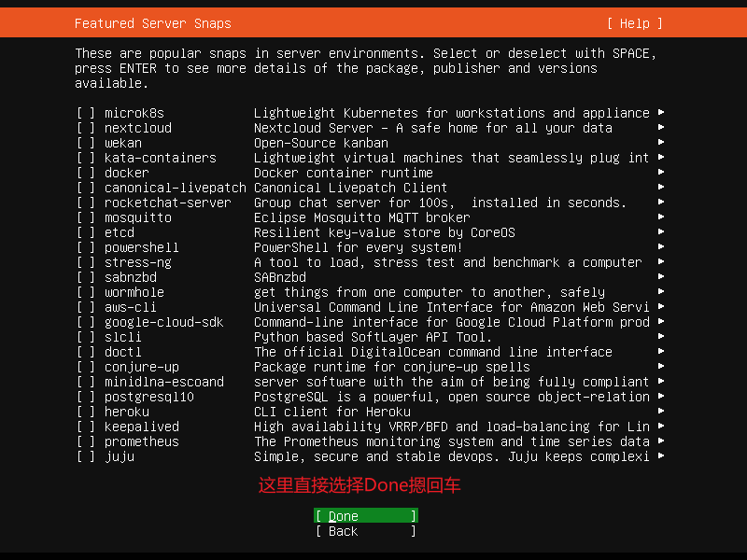Check the docker snap checkbox
The width and height of the screenshot is (747, 560).
click(86, 173)
